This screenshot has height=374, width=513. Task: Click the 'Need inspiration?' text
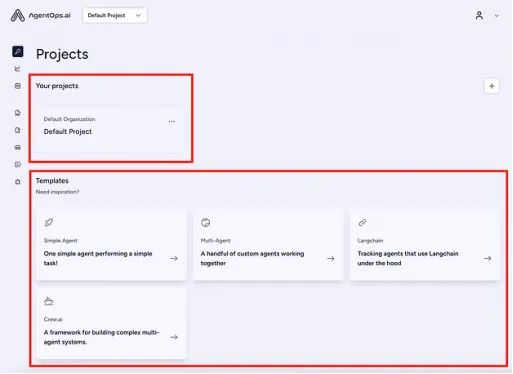tap(57, 192)
